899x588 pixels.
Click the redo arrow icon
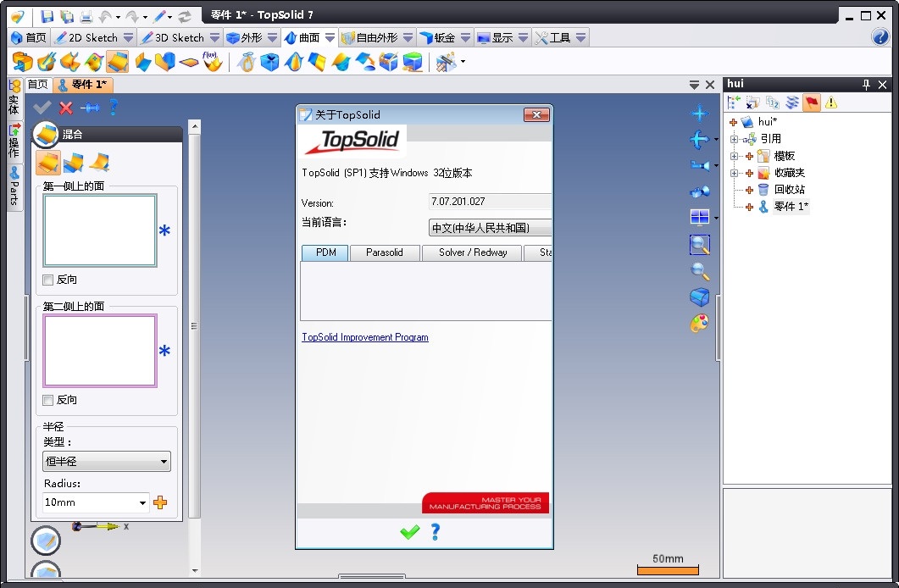click(132, 17)
